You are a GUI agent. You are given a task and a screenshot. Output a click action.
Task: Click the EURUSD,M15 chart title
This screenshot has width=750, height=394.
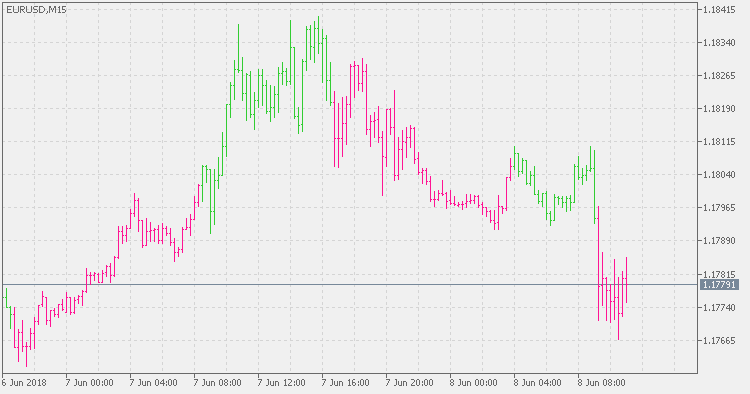36,10
